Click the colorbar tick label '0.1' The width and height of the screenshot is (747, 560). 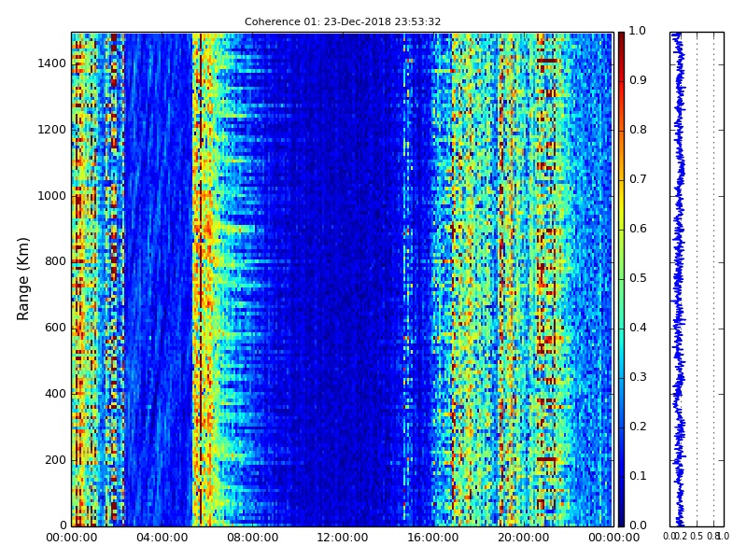(638, 476)
